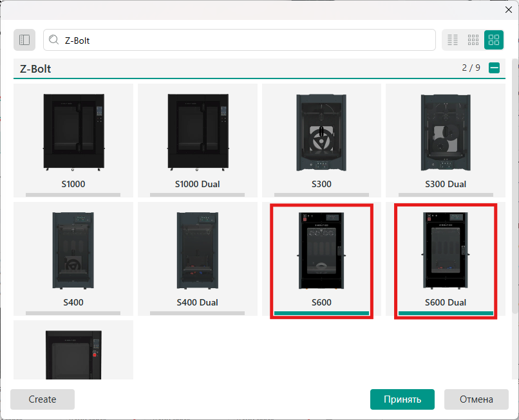Click the Create button
The height and width of the screenshot is (420, 519).
42,399
